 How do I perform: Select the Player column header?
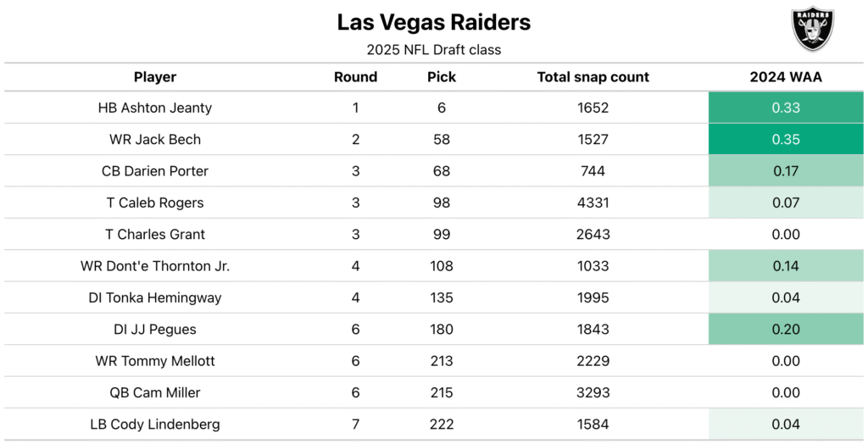[155, 77]
